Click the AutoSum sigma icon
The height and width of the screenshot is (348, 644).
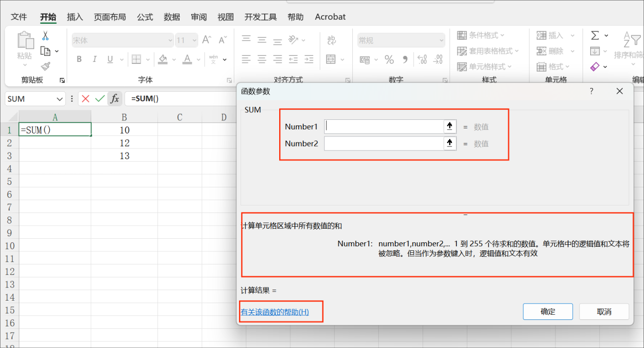tap(595, 35)
